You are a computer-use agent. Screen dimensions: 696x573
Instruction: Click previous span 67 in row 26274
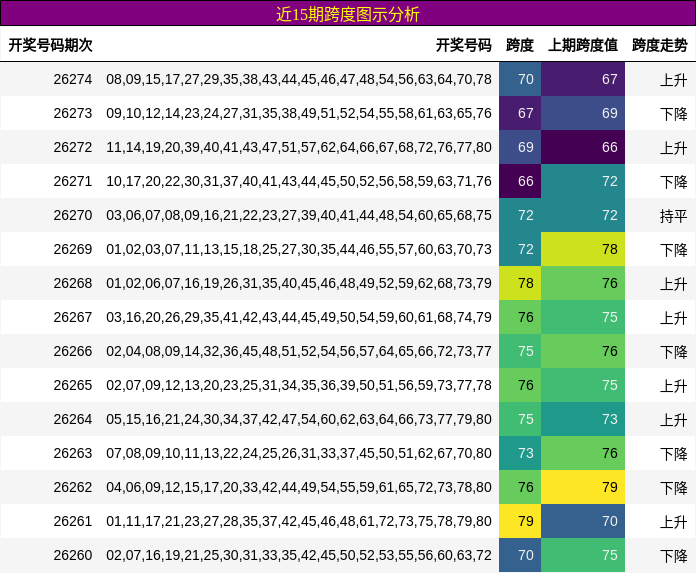click(x=583, y=79)
